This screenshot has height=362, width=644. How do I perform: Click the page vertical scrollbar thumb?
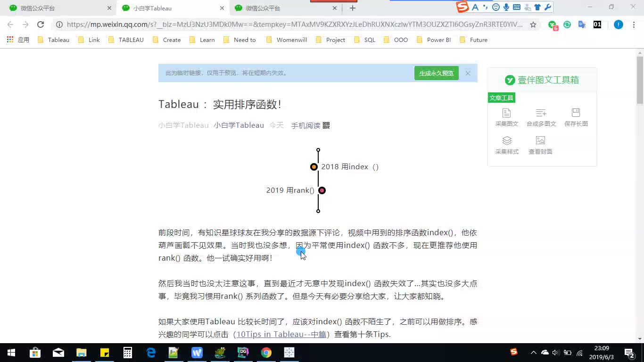[x=640, y=79]
